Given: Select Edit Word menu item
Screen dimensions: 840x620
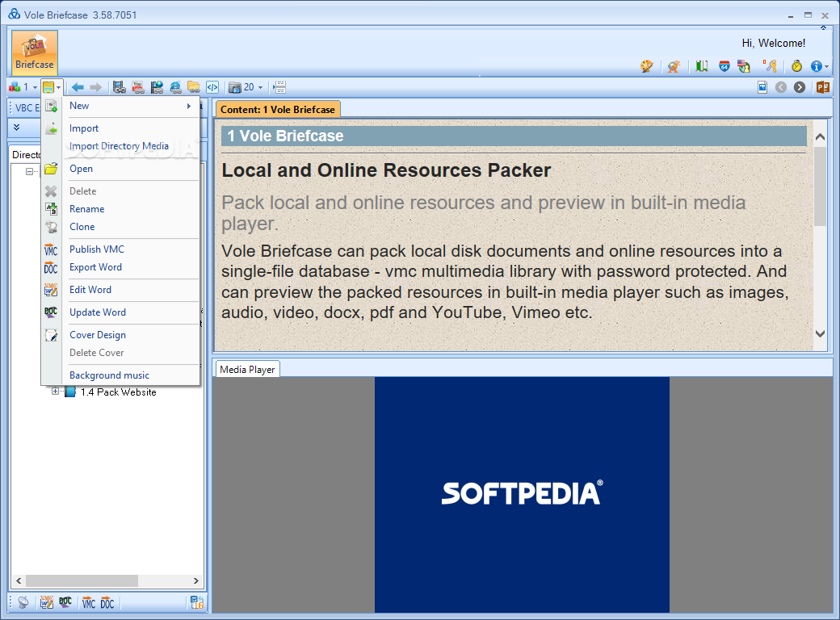Looking at the screenshot, I should click(x=120, y=290).
